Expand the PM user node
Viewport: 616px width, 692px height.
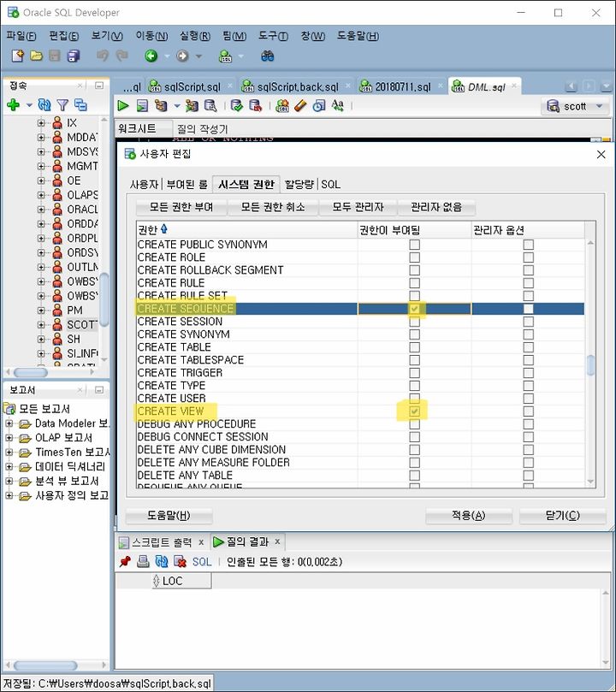pyautogui.click(x=41, y=311)
